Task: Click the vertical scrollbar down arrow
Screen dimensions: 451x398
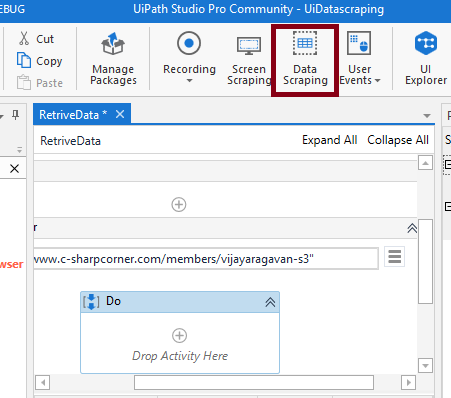Action: coord(425,365)
